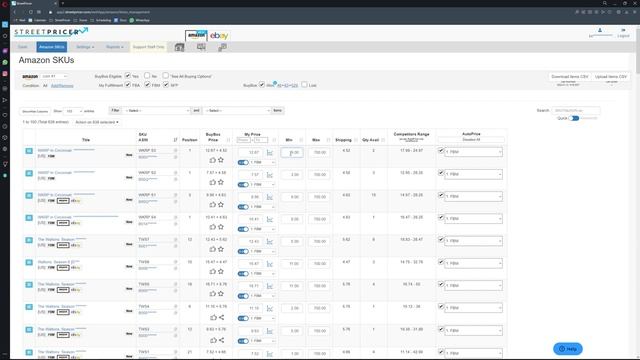Click the Show/Hide Columns button
Screen dimensions: 640x360
coord(35,111)
